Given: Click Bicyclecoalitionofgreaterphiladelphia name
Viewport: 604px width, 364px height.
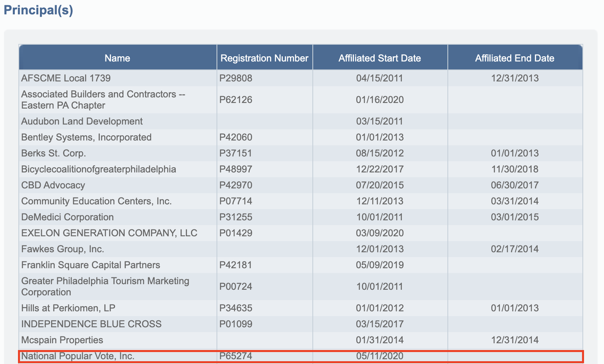Looking at the screenshot, I should pos(99,169).
